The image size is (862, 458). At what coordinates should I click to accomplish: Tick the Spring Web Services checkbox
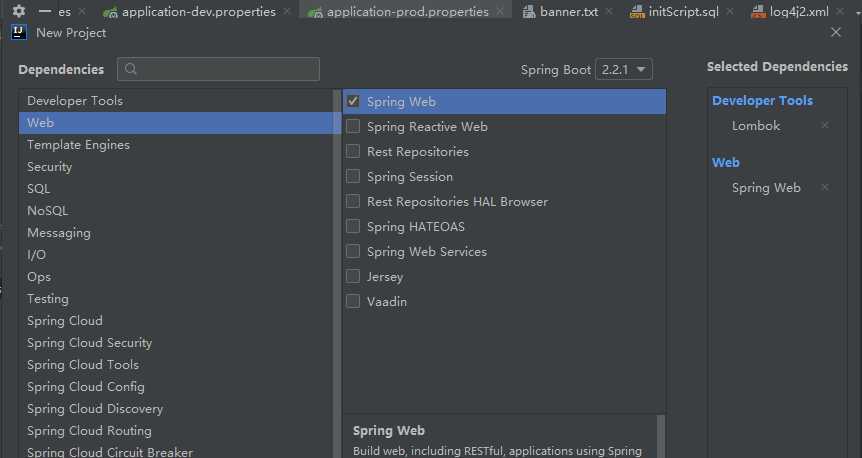353,251
